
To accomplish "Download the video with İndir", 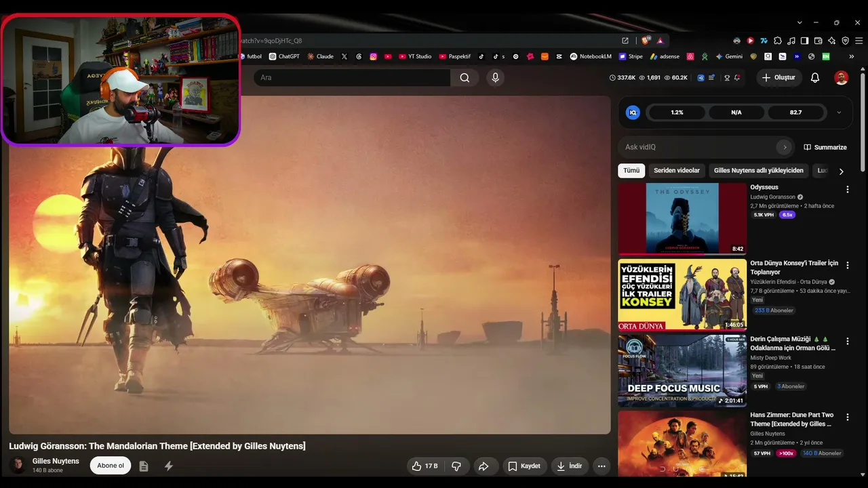I will pos(569,466).
